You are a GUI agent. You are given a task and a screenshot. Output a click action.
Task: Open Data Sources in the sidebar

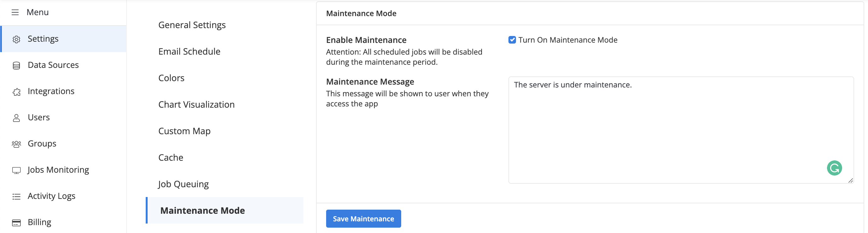coord(64,65)
